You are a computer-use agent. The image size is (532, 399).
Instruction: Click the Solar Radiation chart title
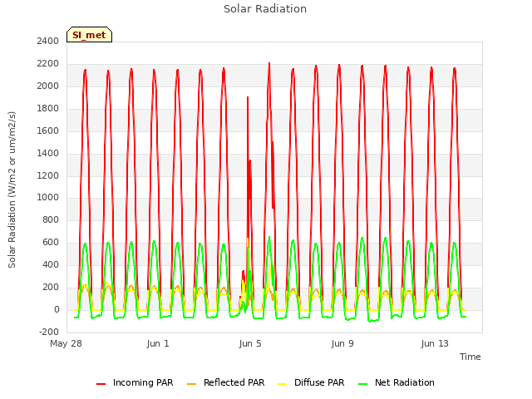[x=265, y=9]
